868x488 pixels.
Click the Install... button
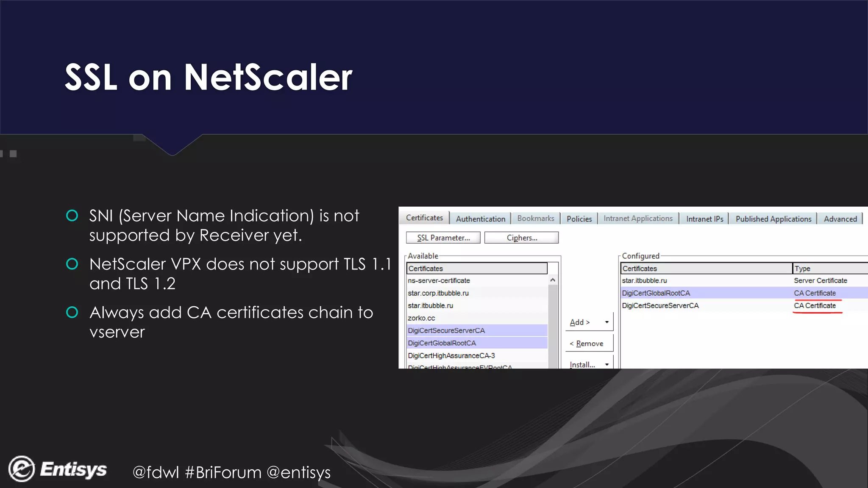point(582,364)
